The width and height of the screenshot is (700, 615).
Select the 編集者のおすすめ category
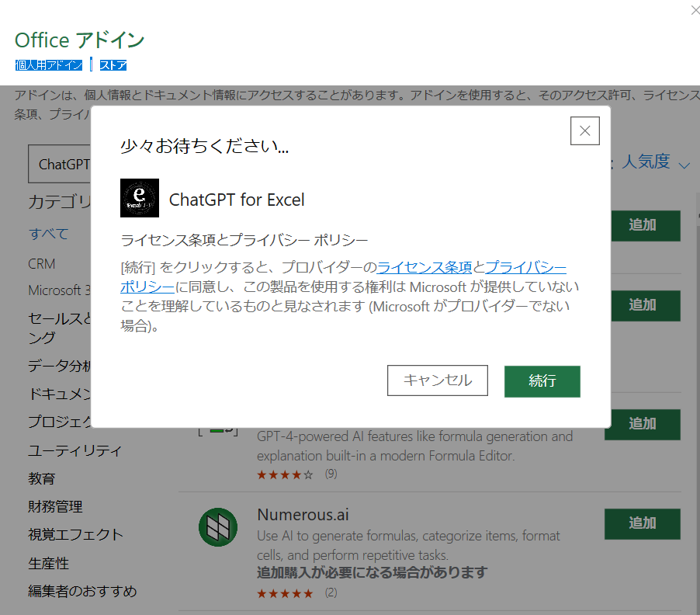82,592
